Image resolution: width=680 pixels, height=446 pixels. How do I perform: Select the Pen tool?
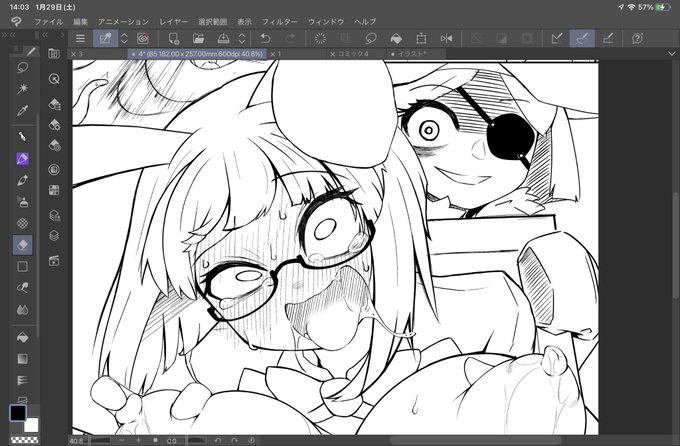coord(23,137)
